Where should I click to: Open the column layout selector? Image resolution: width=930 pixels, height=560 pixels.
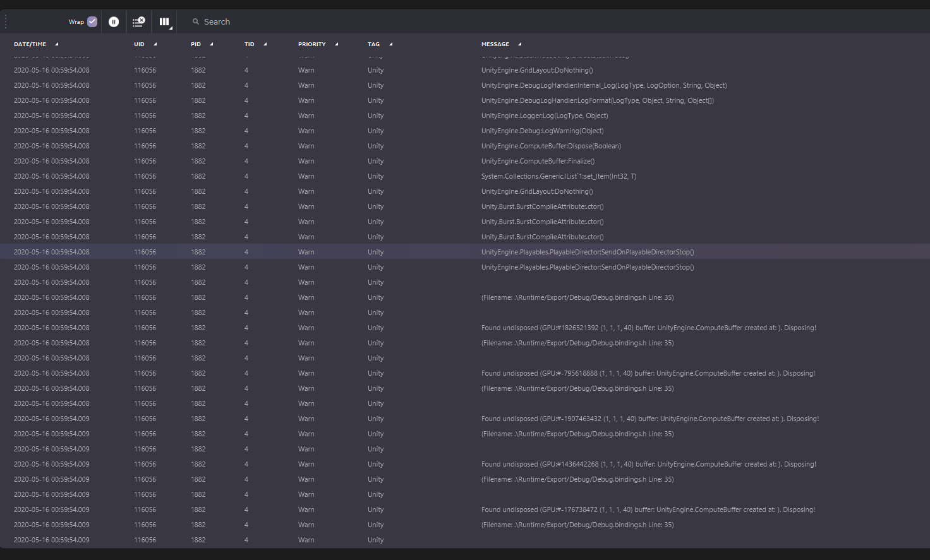164,21
